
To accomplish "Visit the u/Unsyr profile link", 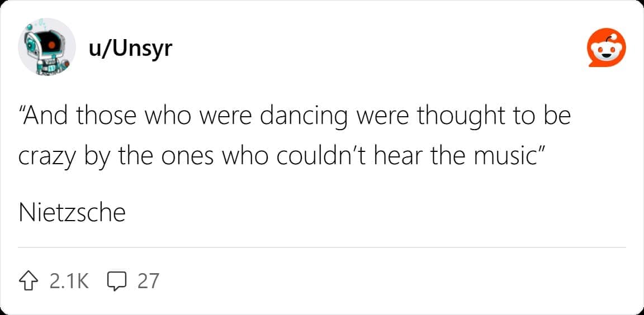I will (x=130, y=49).
